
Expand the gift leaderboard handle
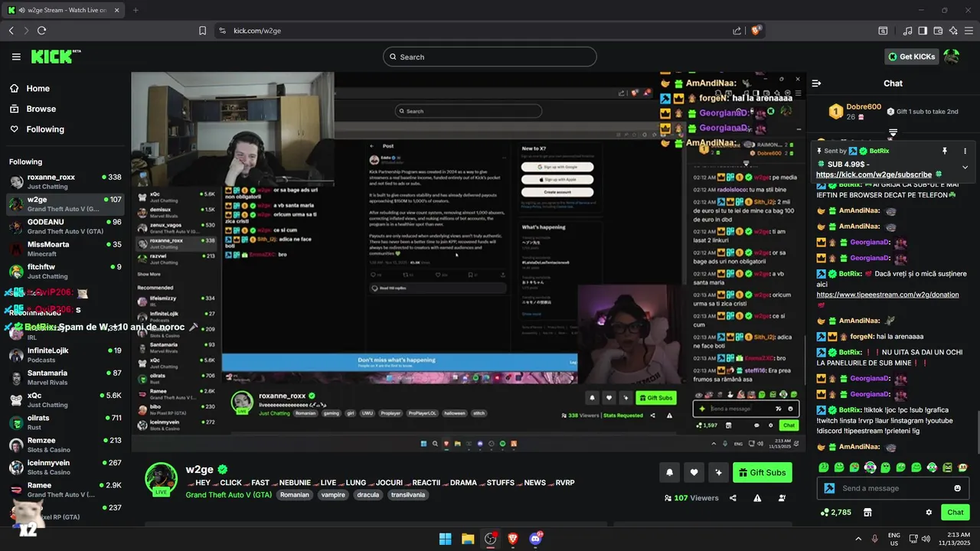[x=893, y=132]
